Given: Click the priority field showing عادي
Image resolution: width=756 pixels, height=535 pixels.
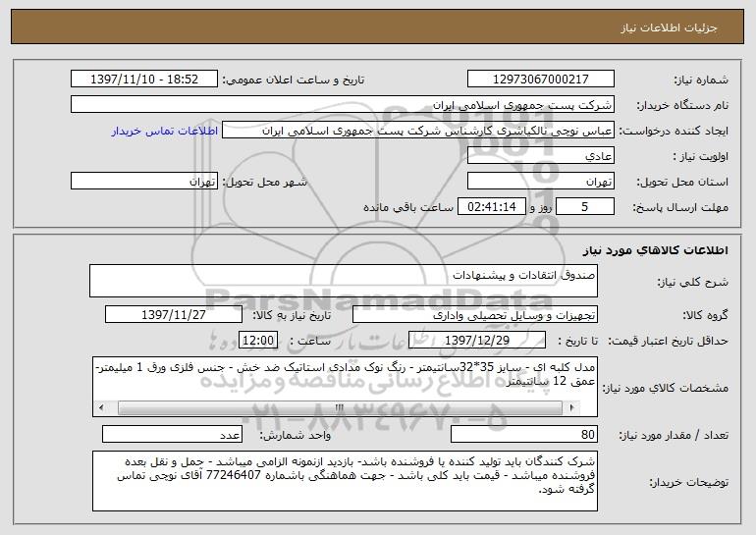Looking at the screenshot, I should tap(540, 156).
